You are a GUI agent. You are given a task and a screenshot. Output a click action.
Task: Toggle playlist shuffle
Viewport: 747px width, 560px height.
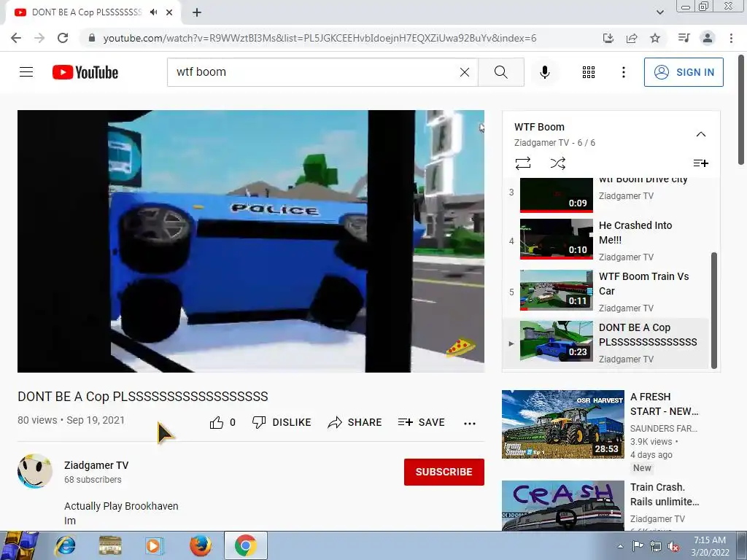pos(557,163)
